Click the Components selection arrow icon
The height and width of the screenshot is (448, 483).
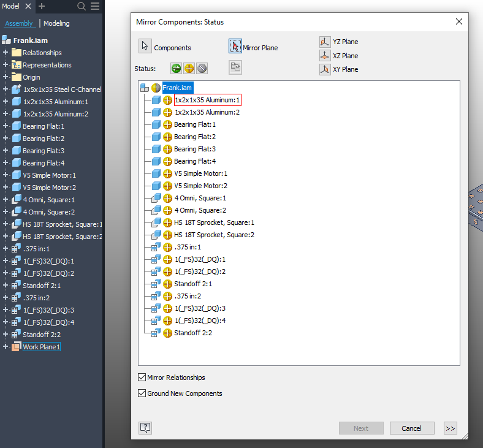(145, 47)
